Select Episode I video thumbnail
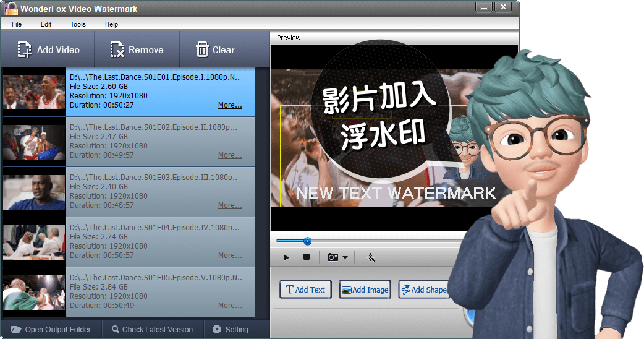This screenshot has height=339, width=644. point(34,92)
